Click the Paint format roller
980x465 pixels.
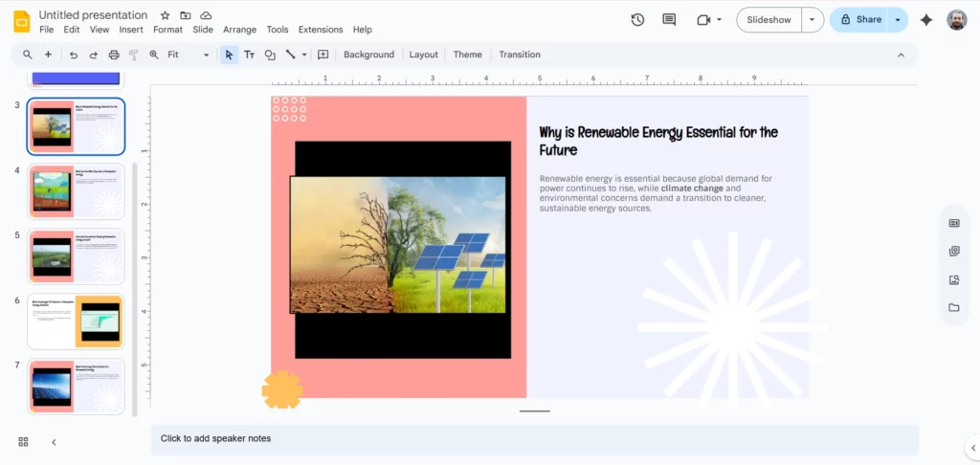(x=134, y=55)
